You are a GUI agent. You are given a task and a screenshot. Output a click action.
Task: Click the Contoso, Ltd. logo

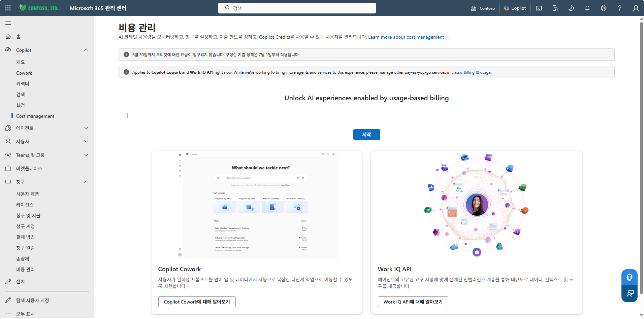tap(39, 8)
